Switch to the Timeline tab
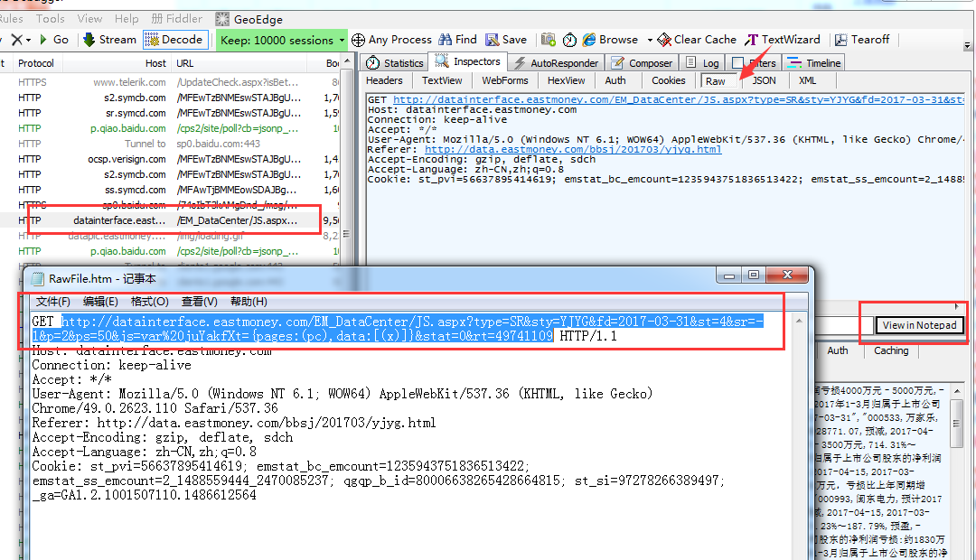This screenshot has width=976, height=560. 814,63
